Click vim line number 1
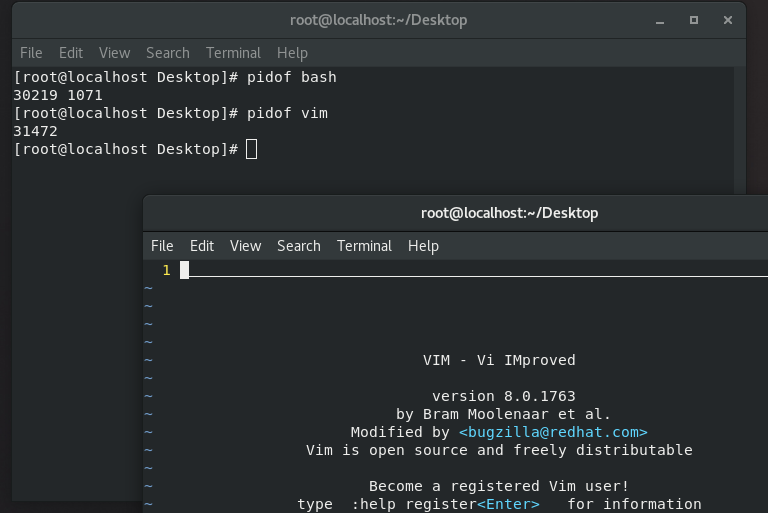 click(x=167, y=270)
